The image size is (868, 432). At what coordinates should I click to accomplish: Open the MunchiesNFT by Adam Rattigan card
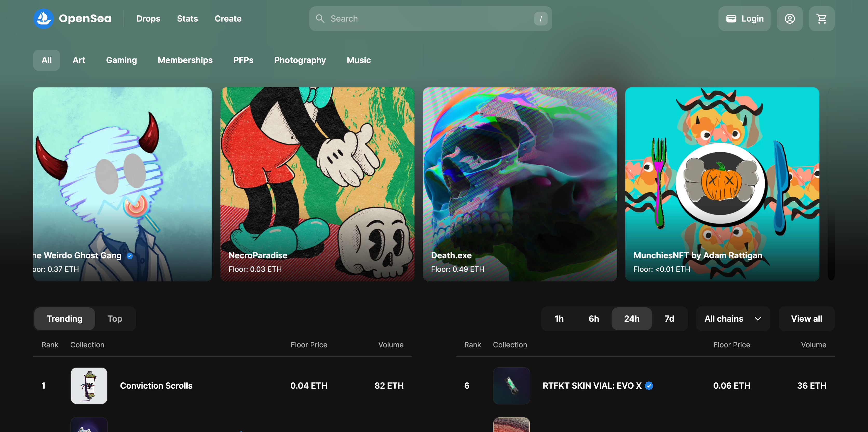click(x=722, y=184)
